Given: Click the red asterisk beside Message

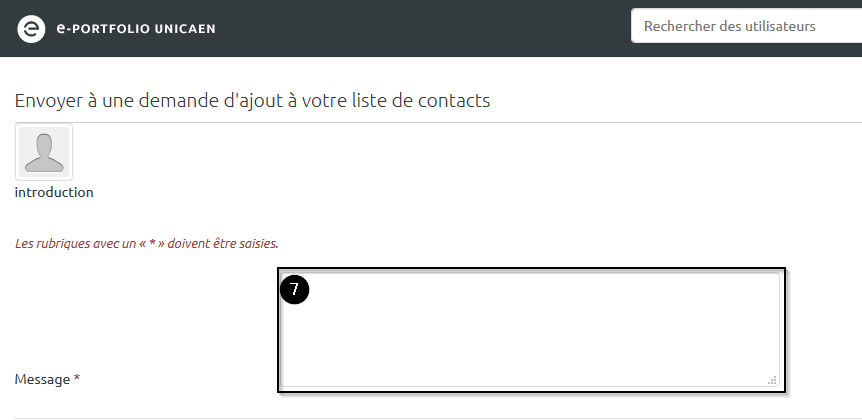Looking at the screenshot, I should [x=77, y=380].
